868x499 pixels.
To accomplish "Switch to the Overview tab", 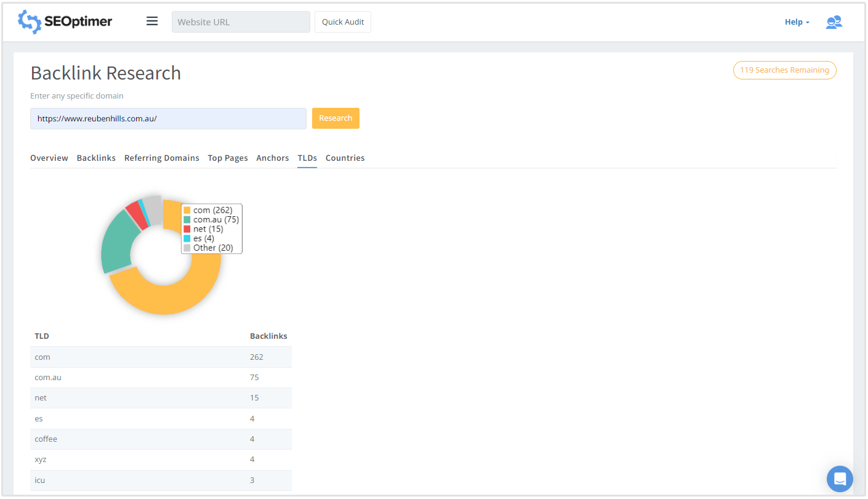I will click(49, 158).
